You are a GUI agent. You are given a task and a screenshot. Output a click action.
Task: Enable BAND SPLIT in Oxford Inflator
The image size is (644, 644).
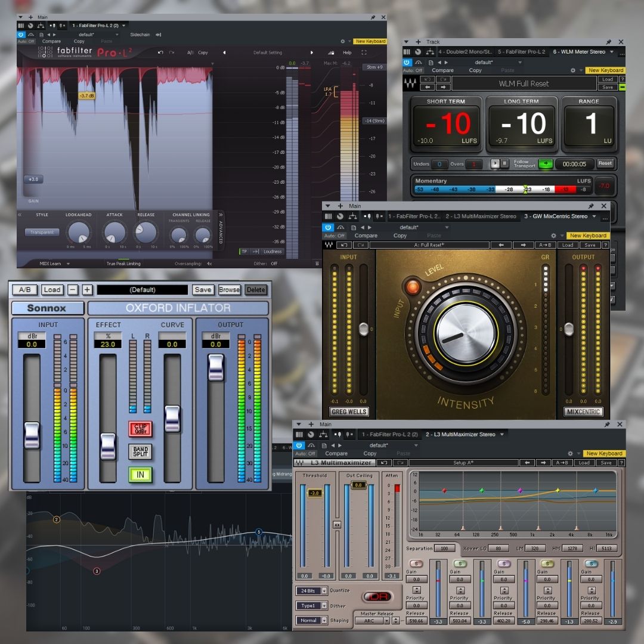[141, 452]
